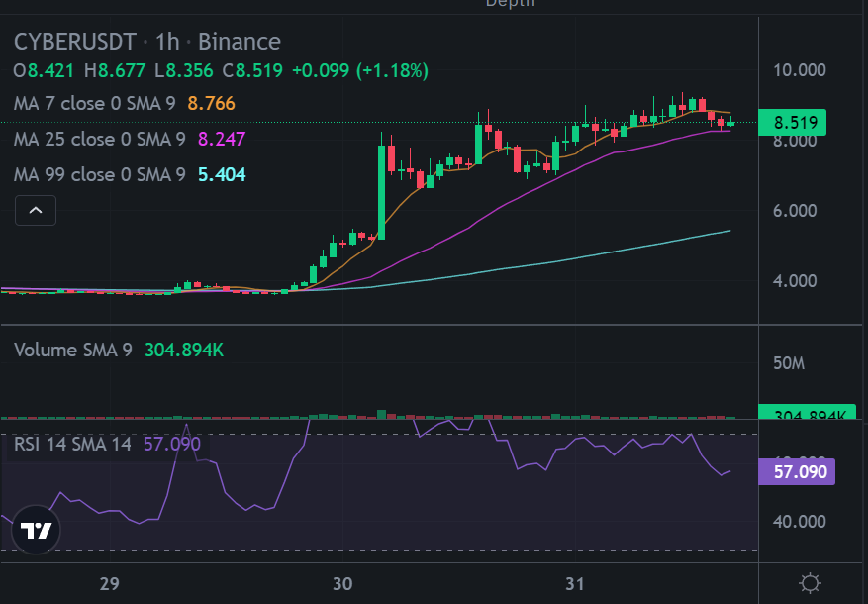Click the current price label 8.519
The height and width of the screenshot is (604, 868).
[792, 123]
